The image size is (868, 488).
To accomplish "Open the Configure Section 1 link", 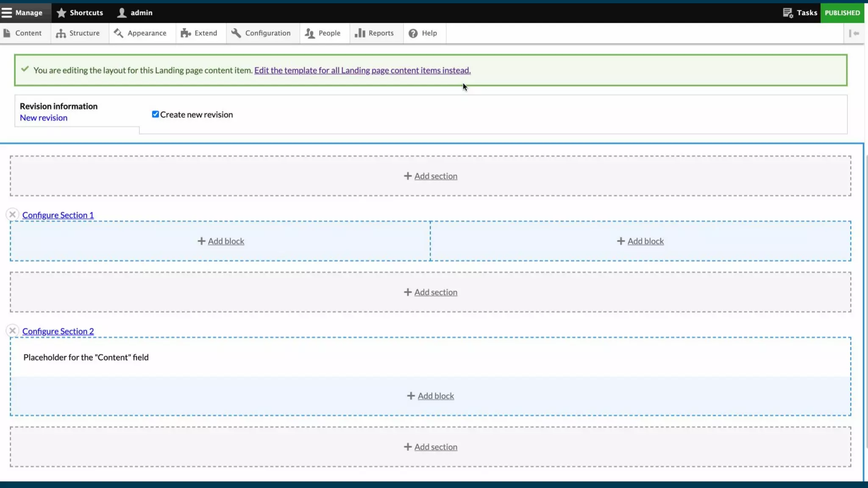I will (58, 215).
